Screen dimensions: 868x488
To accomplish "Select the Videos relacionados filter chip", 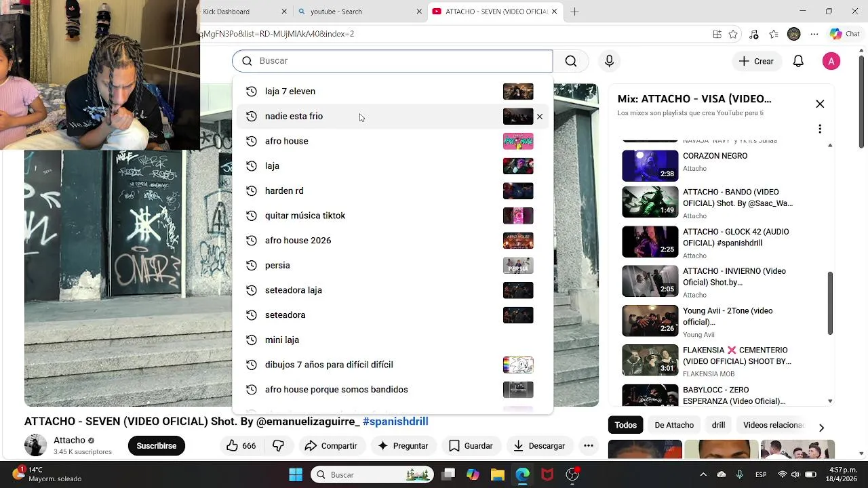I will pyautogui.click(x=773, y=425).
